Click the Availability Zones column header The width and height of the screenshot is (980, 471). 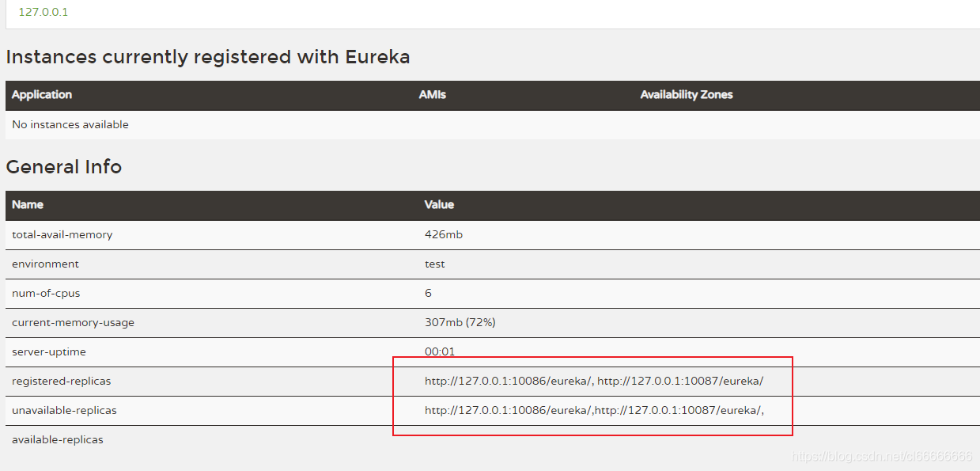coord(687,94)
